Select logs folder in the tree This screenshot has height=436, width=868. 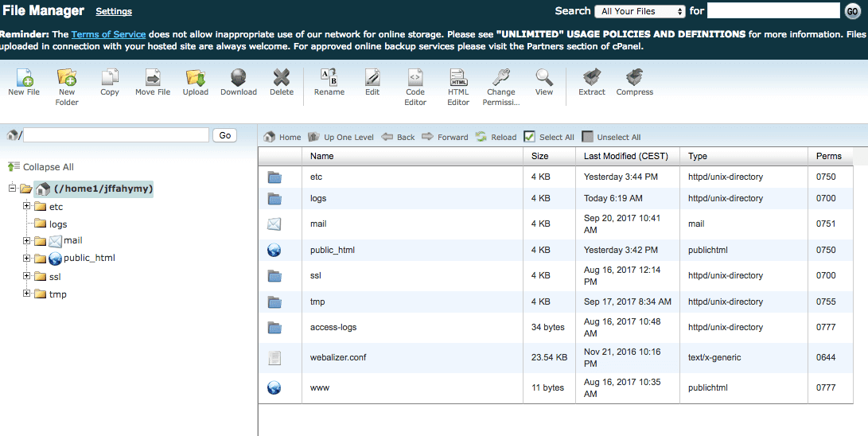(57, 224)
